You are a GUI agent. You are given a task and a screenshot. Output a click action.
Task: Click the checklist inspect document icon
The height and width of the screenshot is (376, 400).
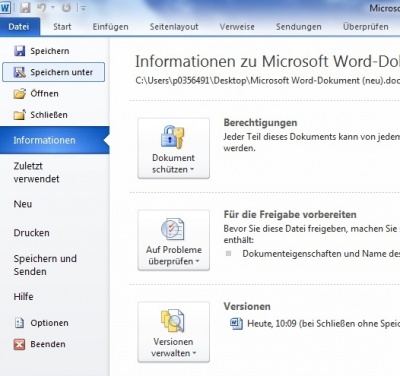[x=173, y=229]
